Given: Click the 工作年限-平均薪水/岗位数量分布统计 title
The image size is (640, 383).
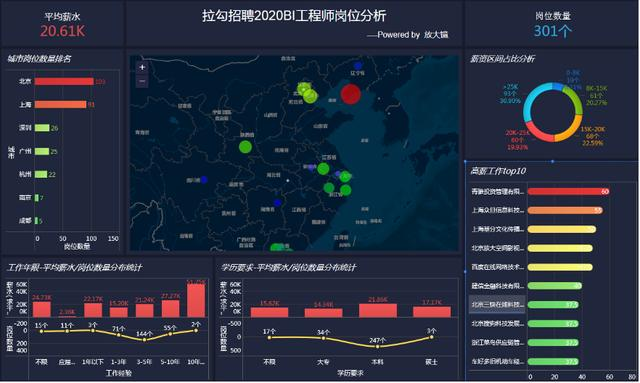Looking at the screenshot, I should coord(74,267).
